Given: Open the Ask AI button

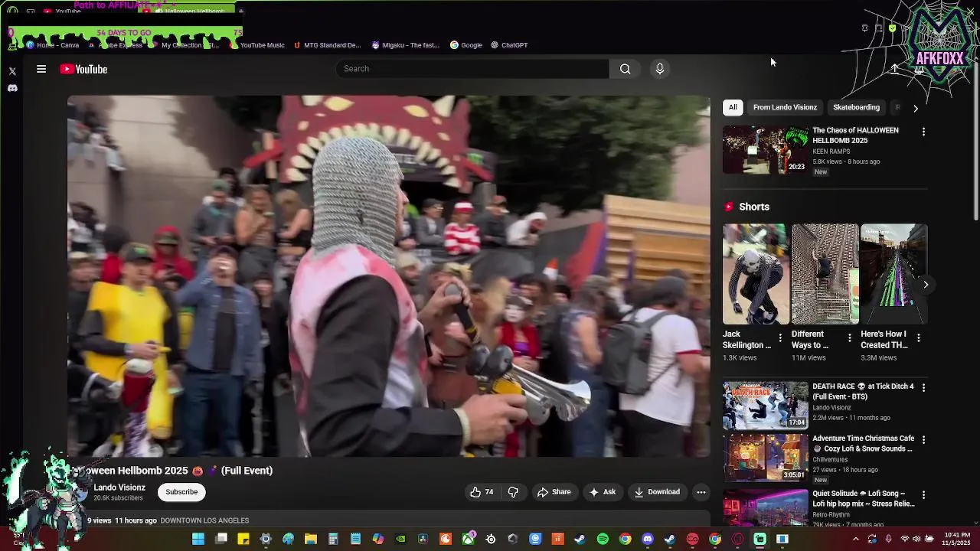Looking at the screenshot, I should tap(602, 492).
